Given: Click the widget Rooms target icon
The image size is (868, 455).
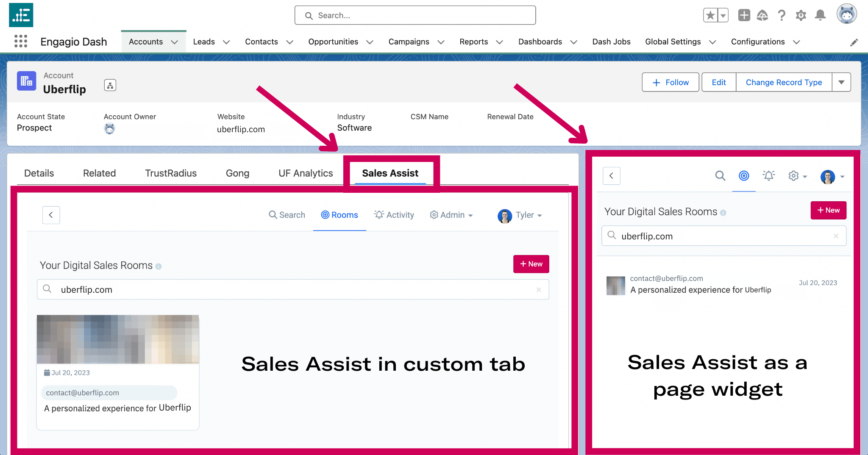Looking at the screenshot, I should (744, 175).
